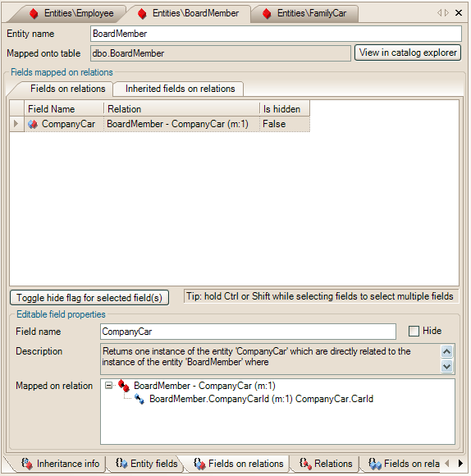
Task: Click into the Field name text box
Action: tap(248, 332)
